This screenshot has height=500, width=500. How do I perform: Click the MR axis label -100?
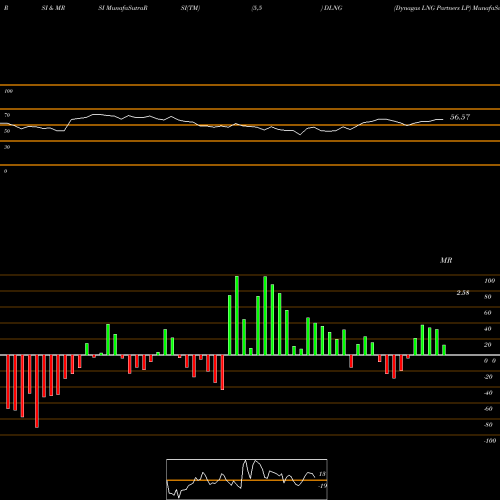(x=490, y=441)
